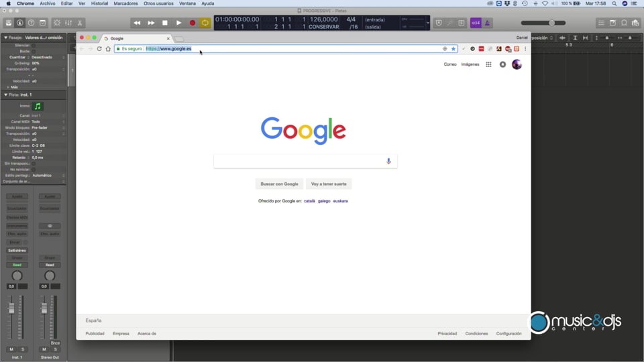Open Historial menu in menu bar
The image size is (644, 362).
click(x=99, y=3)
